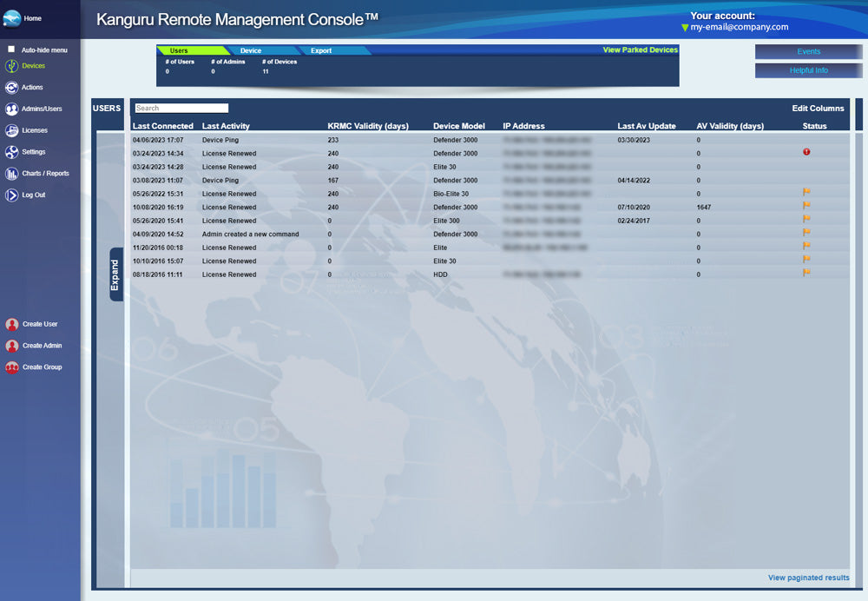
Task: Click flag status icon for Elite 300 row
Action: (806, 219)
